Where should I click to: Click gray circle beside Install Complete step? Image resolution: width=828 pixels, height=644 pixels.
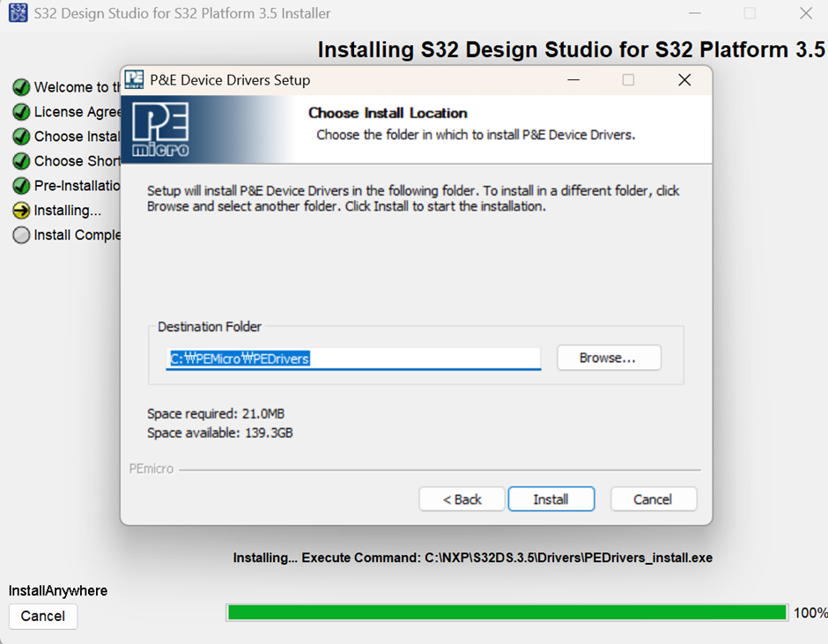click(x=21, y=235)
